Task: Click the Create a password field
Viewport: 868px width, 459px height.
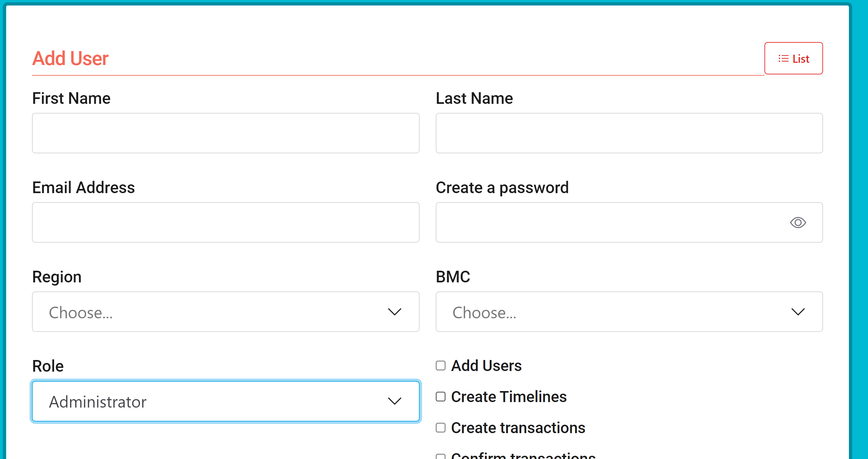Action: pyautogui.click(x=629, y=223)
